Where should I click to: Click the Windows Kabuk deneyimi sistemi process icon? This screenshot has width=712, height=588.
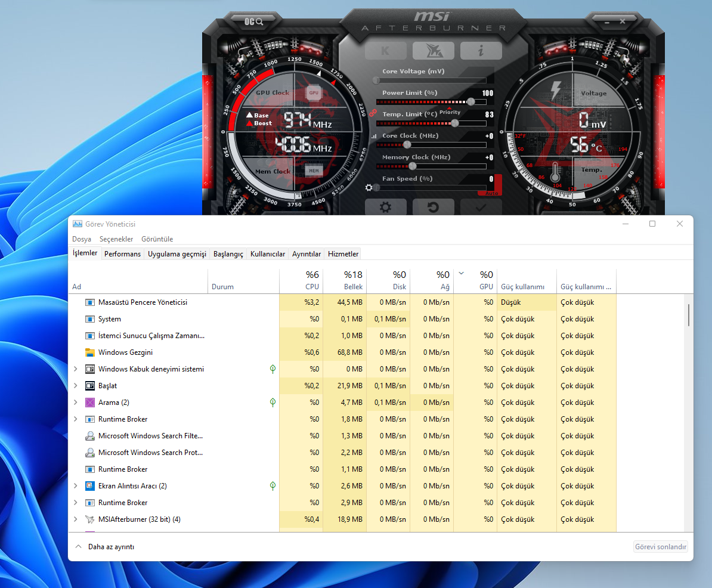tap(90, 369)
